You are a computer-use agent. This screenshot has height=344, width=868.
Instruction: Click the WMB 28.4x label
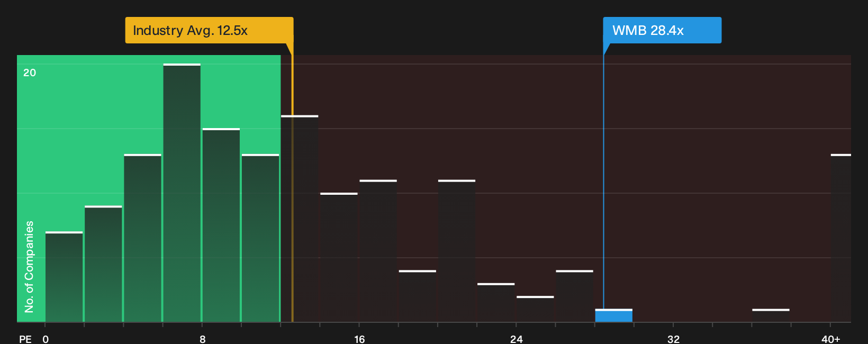[x=662, y=30]
